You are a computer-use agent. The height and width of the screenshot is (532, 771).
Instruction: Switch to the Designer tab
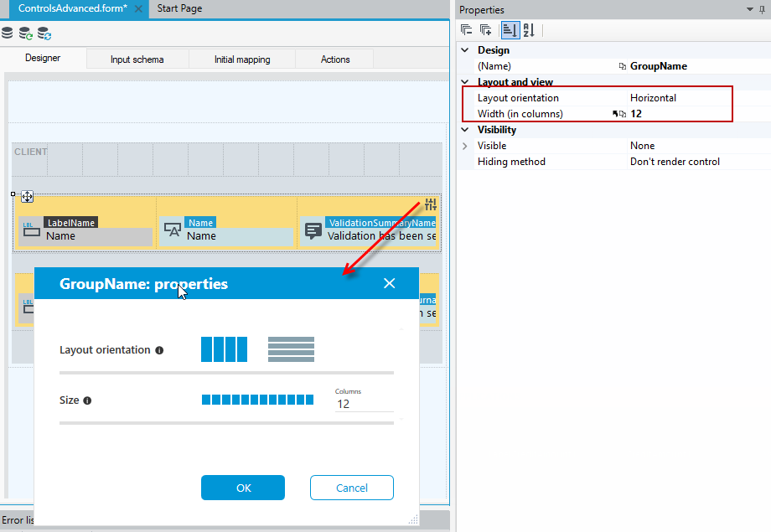pos(43,58)
